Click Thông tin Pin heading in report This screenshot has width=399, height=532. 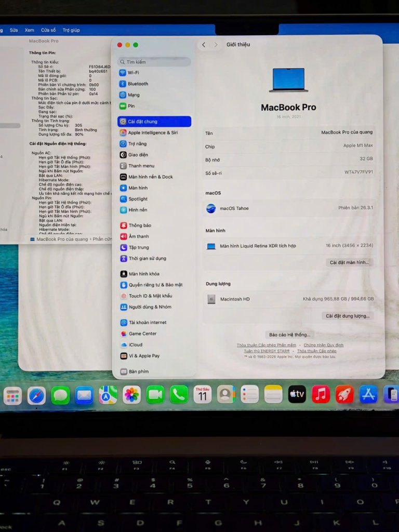click(x=42, y=53)
